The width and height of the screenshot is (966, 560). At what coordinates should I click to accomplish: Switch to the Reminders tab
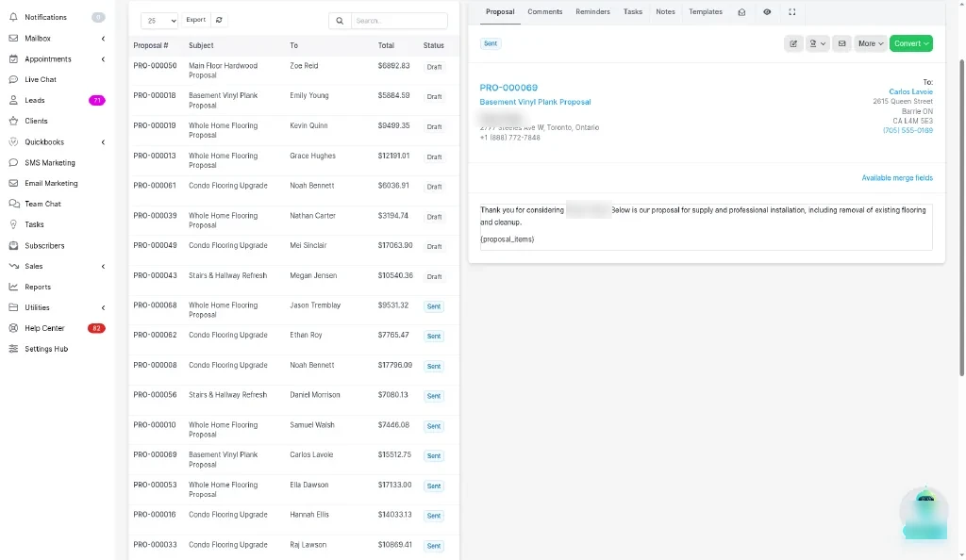pos(592,11)
